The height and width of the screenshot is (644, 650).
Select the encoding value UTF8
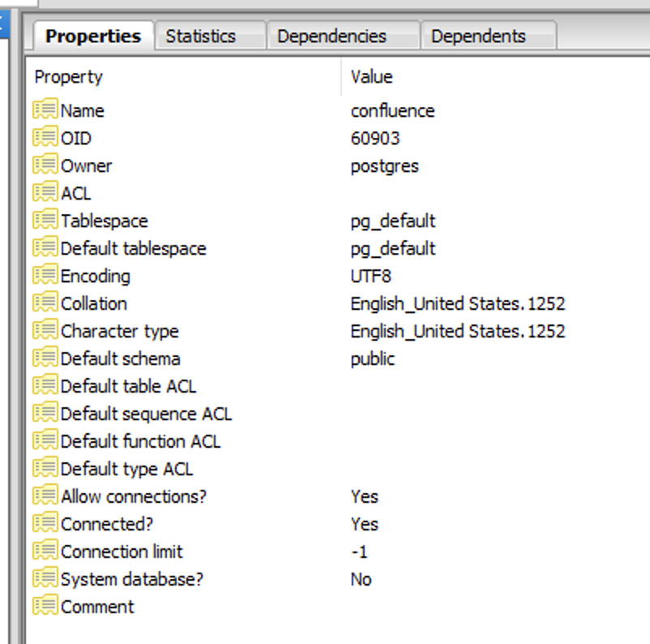pos(370,277)
